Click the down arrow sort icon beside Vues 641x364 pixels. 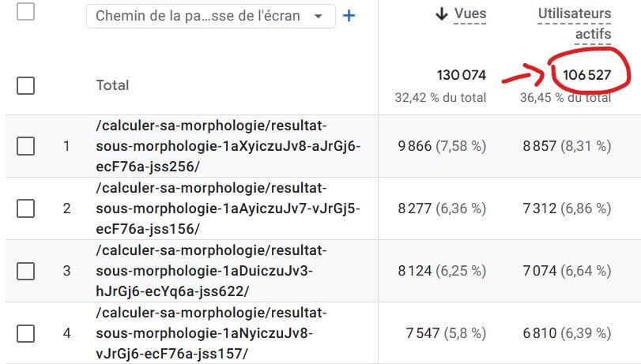pyautogui.click(x=442, y=14)
